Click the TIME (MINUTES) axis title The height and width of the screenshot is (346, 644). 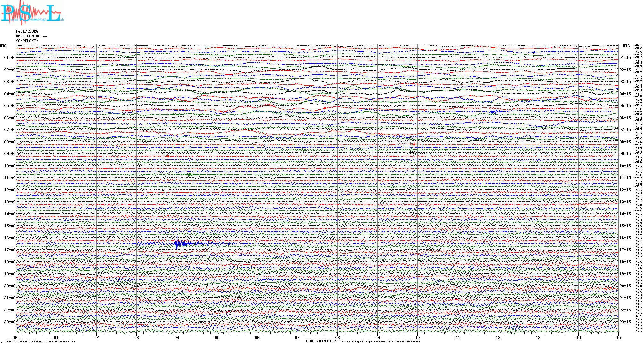coord(321,341)
